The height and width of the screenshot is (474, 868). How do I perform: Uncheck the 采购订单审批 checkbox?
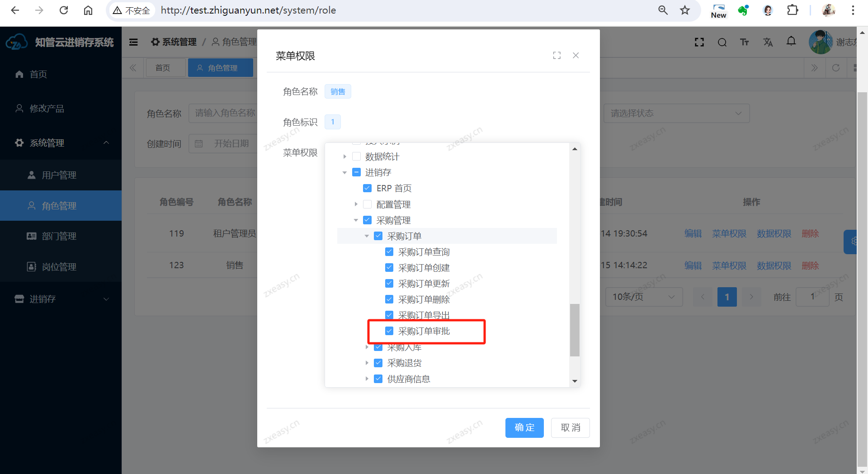pyautogui.click(x=389, y=331)
